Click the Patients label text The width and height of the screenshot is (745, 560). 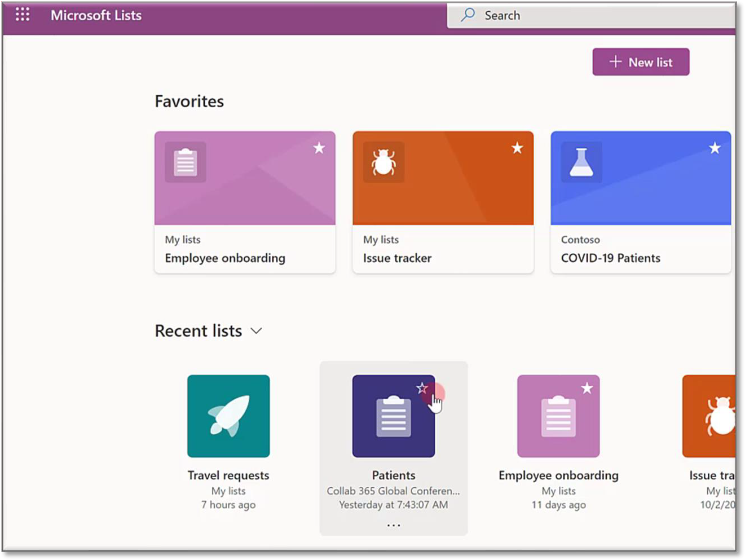(394, 475)
